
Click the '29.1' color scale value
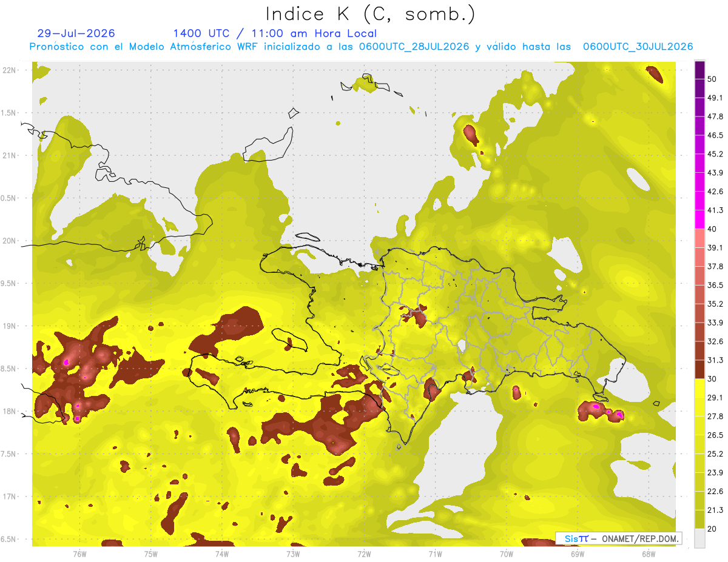click(x=715, y=398)
